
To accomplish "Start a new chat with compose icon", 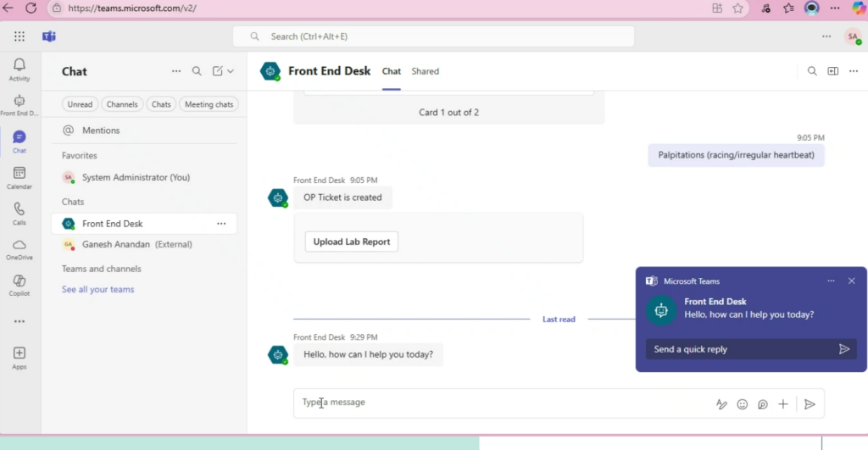I will (x=218, y=71).
